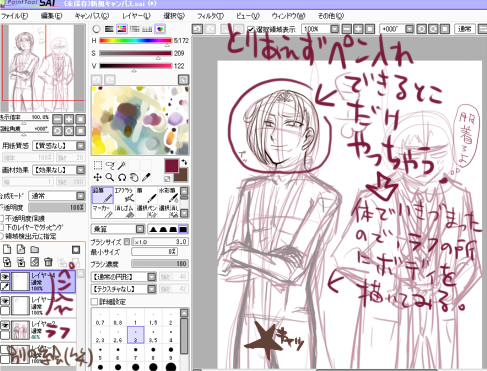
Task: Enable 詳細設定 checkbox
Action: (x=94, y=302)
